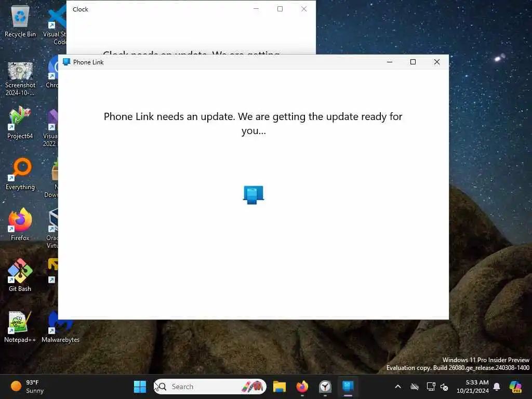
Task: Launch the Project64 desktop shortcut
Action: (x=20, y=123)
